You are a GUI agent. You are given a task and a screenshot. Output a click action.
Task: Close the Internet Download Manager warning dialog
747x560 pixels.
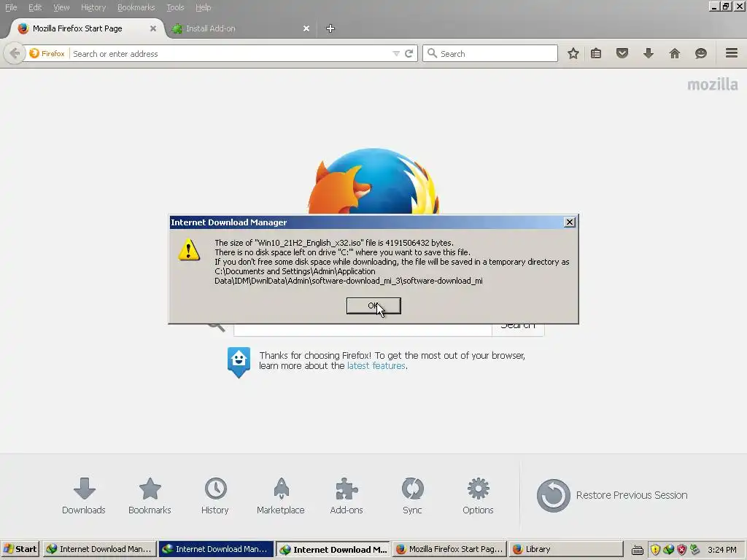click(569, 222)
